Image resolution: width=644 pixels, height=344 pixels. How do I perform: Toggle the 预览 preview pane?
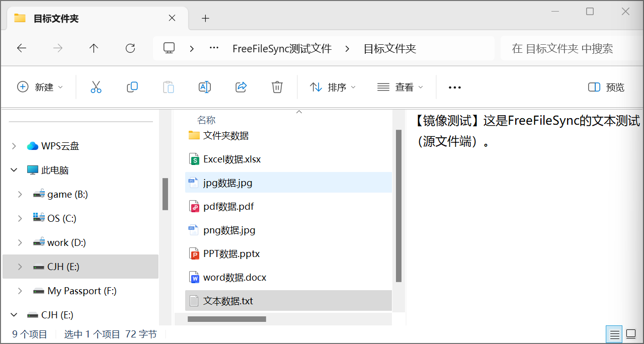pyautogui.click(x=606, y=87)
